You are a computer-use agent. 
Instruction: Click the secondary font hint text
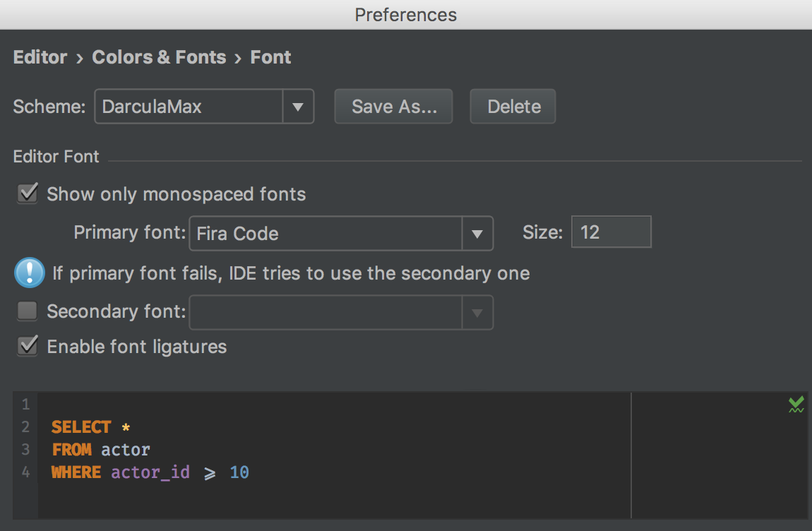[291, 273]
